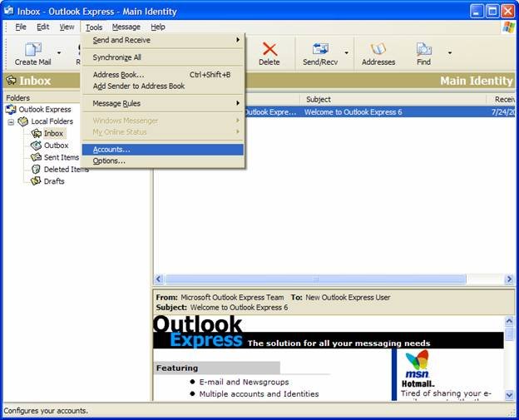Select Options... in the Tools menu
The height and width of the screenshot is (420, 519).
tap(109, 161)
